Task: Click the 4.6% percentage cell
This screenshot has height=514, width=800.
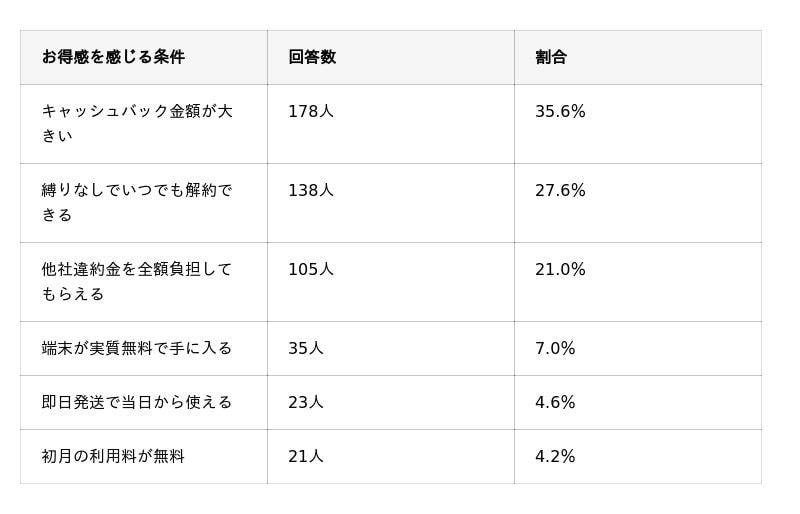Action: [x=555, y=403]
